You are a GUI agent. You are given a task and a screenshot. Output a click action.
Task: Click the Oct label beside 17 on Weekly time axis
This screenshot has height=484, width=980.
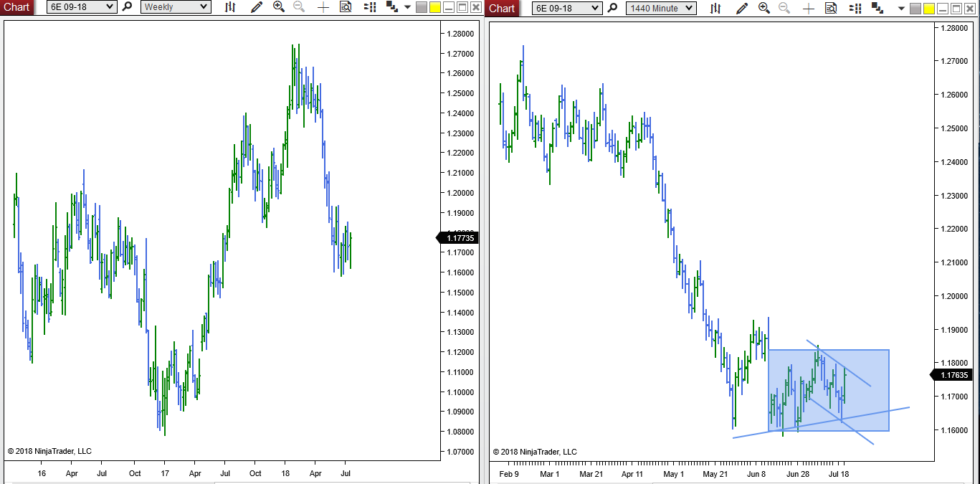pyautogui.click(x=135, y=474)
